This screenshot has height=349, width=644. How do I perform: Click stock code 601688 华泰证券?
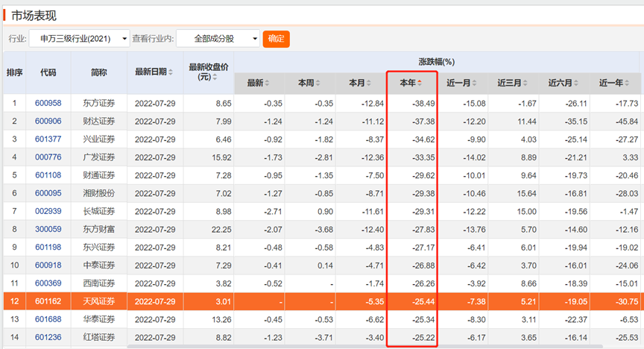[48, 320]
